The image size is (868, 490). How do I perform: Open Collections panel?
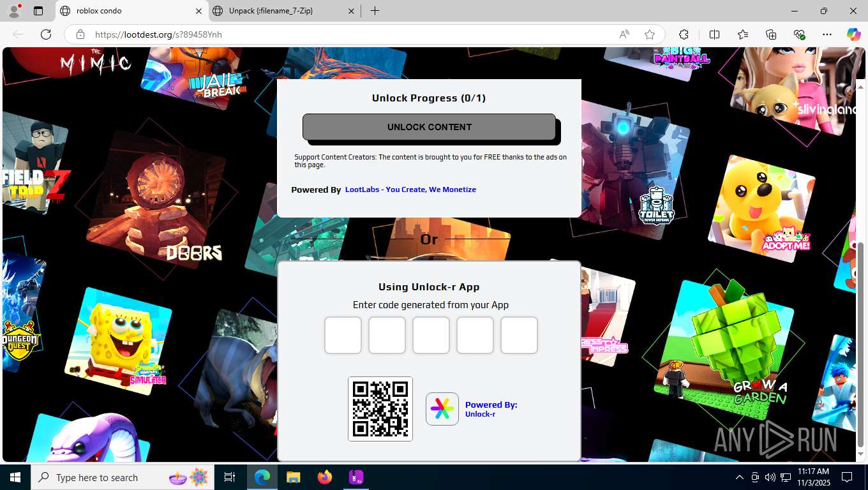pyautogui.click(x=771, y=34)
